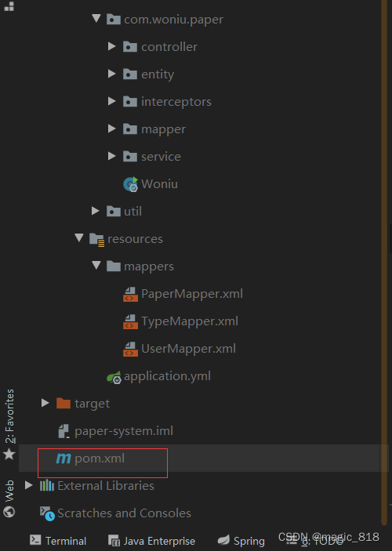This screenshot has height=551, width=392.
Task: Expand the interceptors package
Action: point(112,101)
